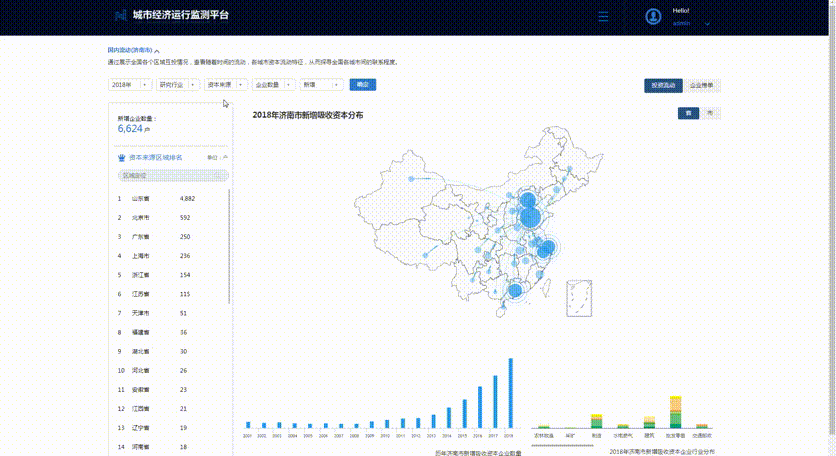Click the Guangdong bubble on map
This screenshot has width=836, height=456.
click(x=515, y=291)
